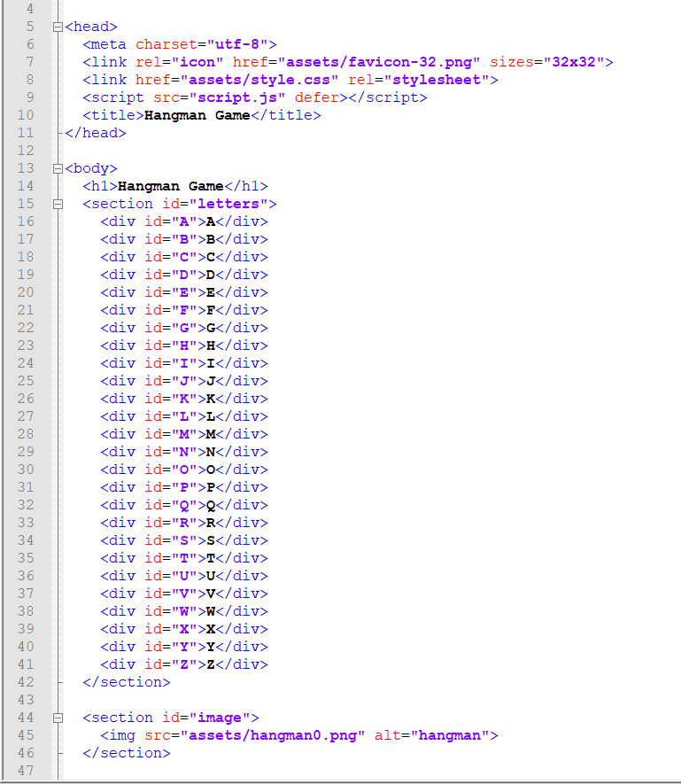Click the div with id "D"

(184, 275)
